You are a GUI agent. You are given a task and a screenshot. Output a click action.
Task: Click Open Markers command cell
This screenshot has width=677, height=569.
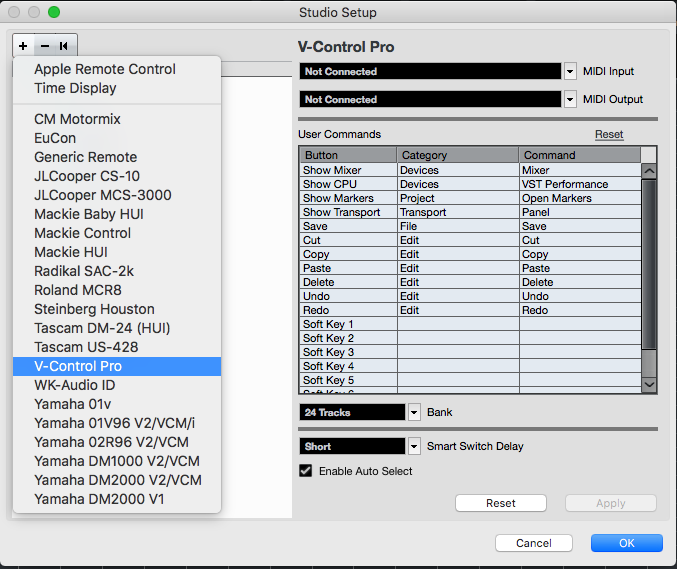click(x=580, y=198)
